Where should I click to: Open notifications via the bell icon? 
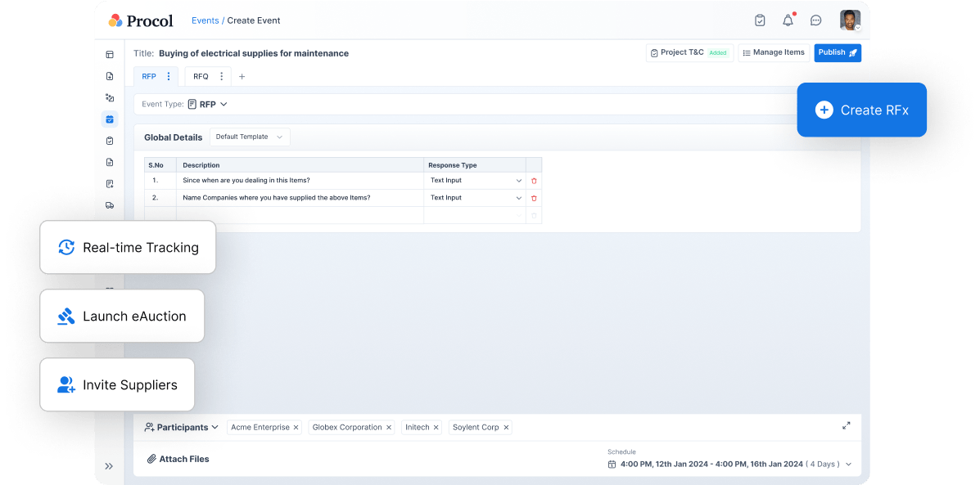click(x=788, y=20)
